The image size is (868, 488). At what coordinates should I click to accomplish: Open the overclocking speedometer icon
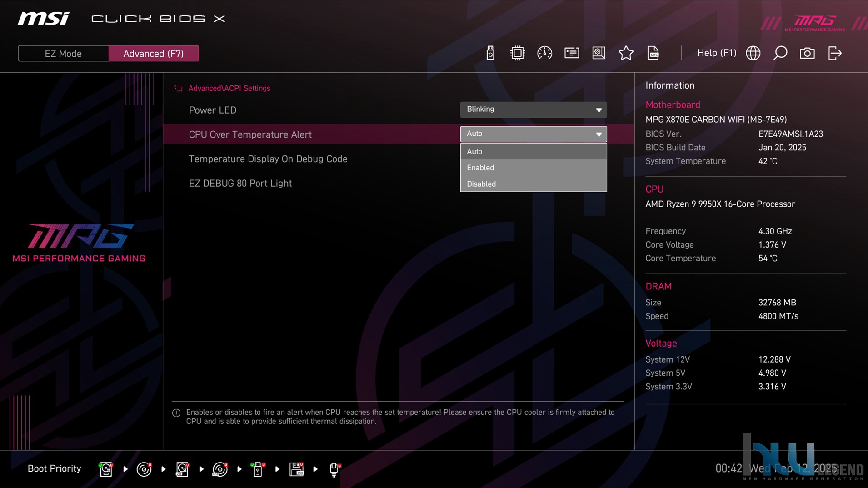tap(544, 53)
